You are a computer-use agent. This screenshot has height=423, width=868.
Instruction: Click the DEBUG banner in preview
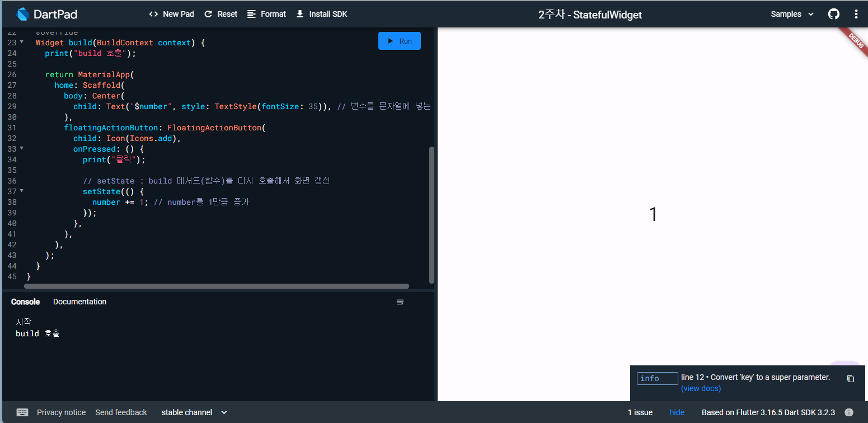click(856, 40)
